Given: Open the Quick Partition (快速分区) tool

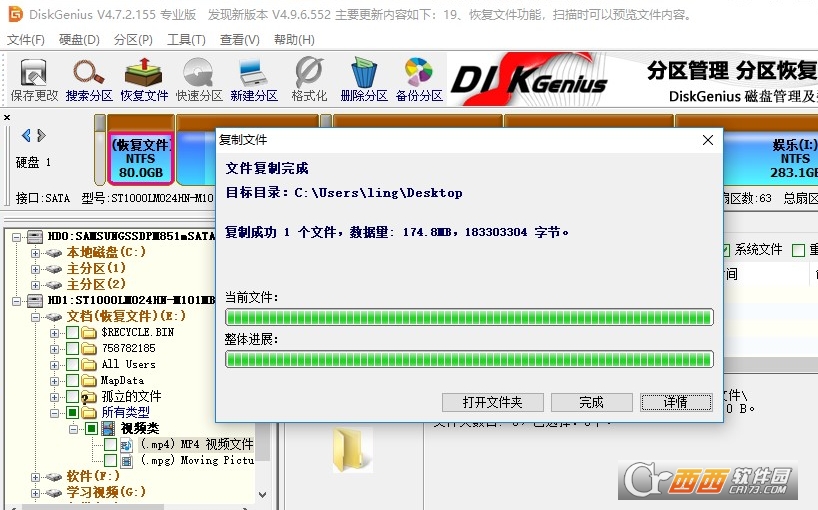Looking at the screenshot, I should pyautogui.click(x=199, y=80).
